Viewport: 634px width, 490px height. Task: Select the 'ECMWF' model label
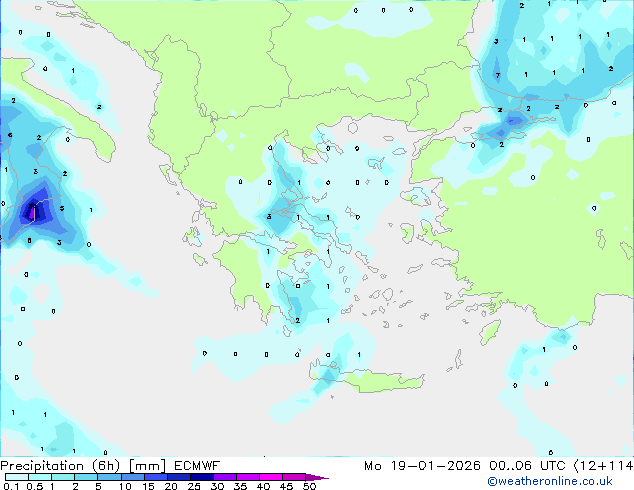tap(197, 466)
